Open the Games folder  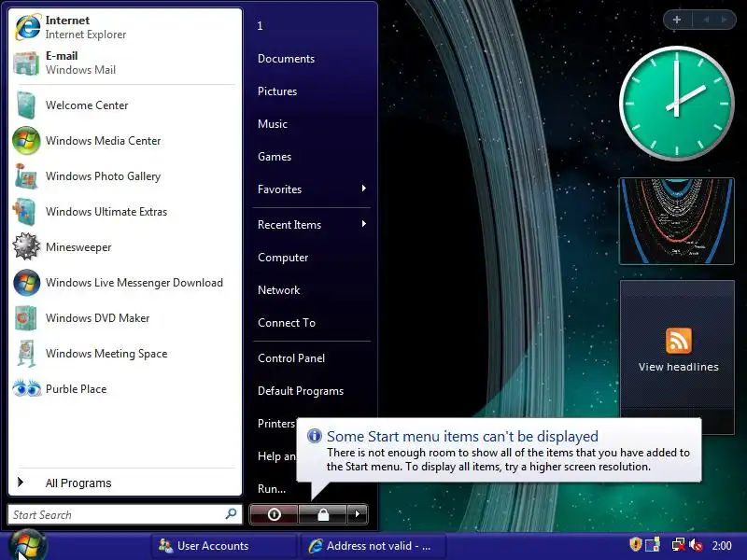coord(274,157)
